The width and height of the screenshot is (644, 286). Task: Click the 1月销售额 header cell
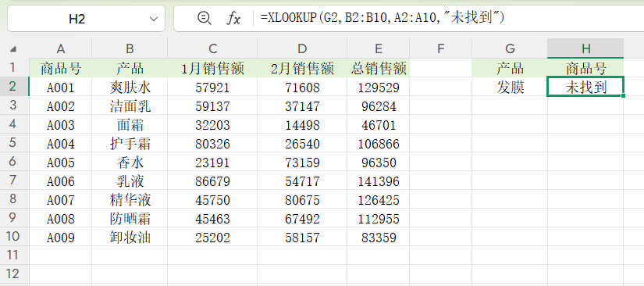coord(212,68)
